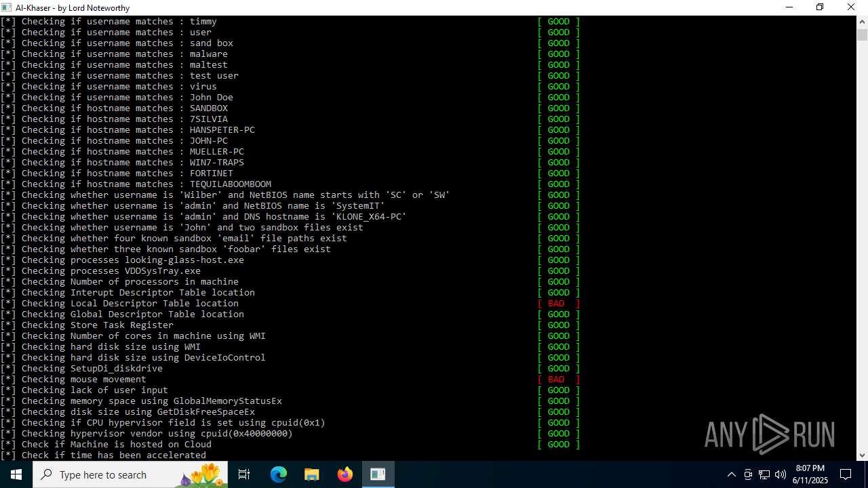Click the console scrollbar up arrow

click(x=862, y=22)
